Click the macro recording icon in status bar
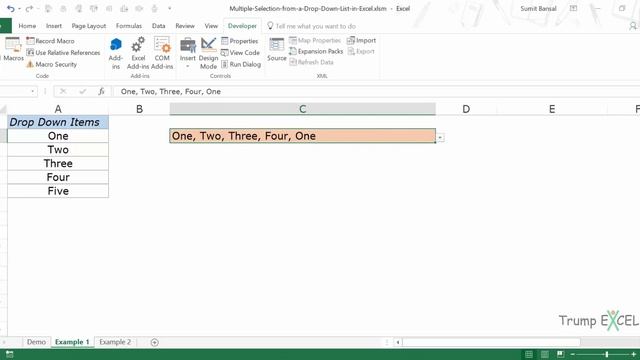The height and width of the screenshot is (360, 640). tap(9, 354)
